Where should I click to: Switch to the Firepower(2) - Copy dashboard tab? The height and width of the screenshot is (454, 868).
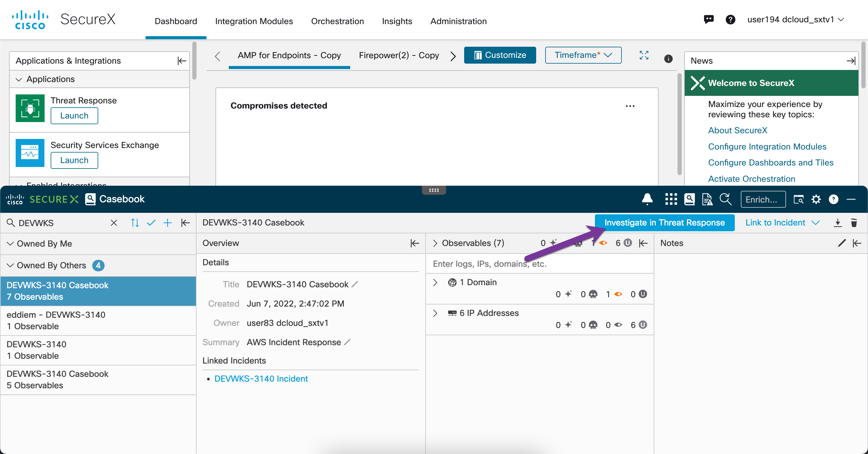pos(399,55)
